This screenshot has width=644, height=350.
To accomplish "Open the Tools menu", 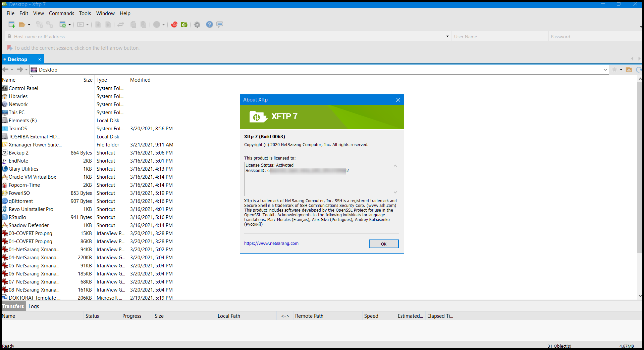I will (x=85, y=13).
